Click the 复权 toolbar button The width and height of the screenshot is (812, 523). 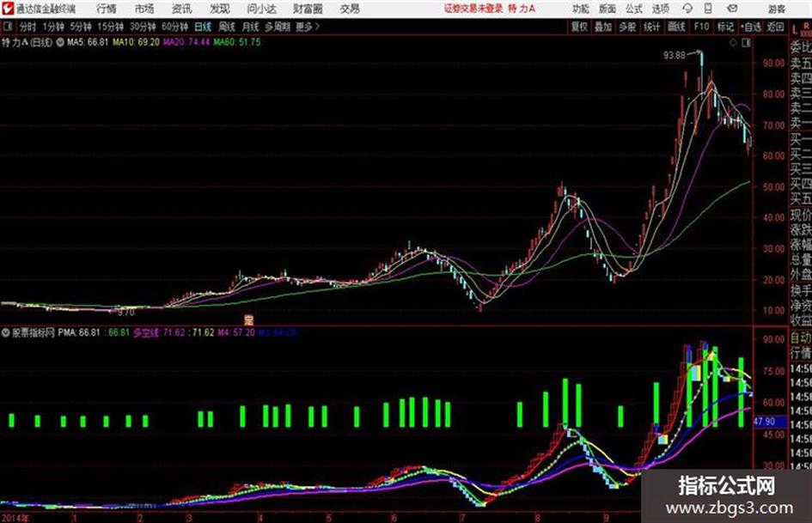point(579,27)
